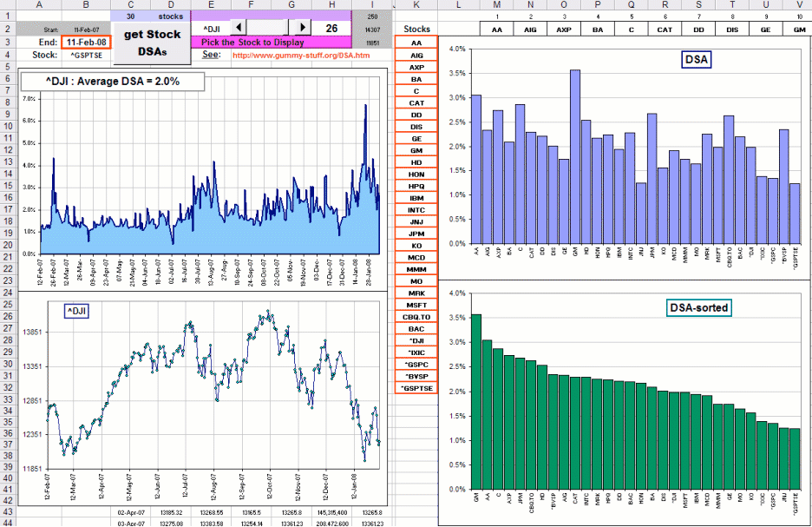Click the stocks label cell in row 1

click(171, 16)
